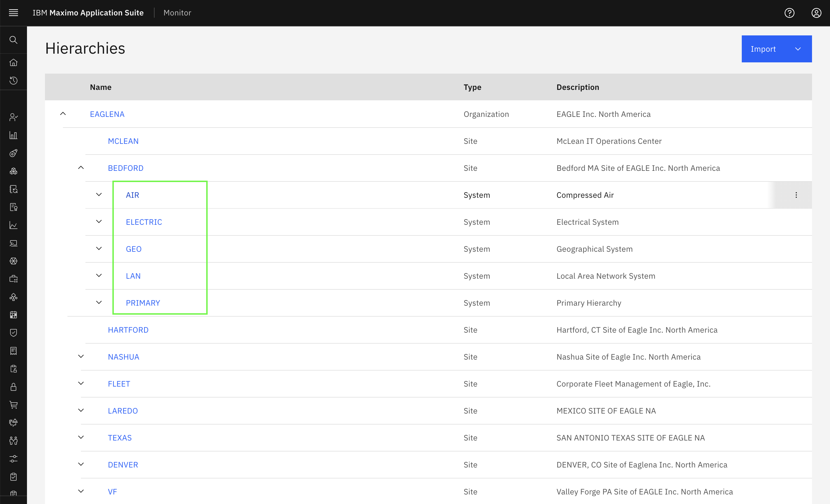
Task: Open the DENVER site link
Action: [x=123, y=465]
